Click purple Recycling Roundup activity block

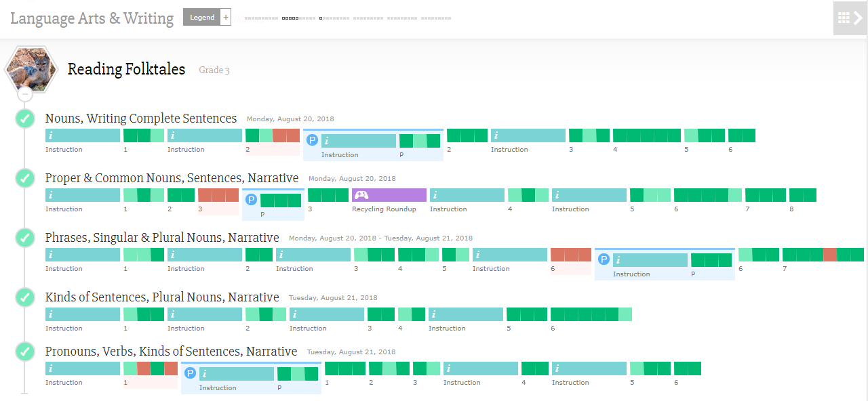pyautogui.click(x=389, y=195)
